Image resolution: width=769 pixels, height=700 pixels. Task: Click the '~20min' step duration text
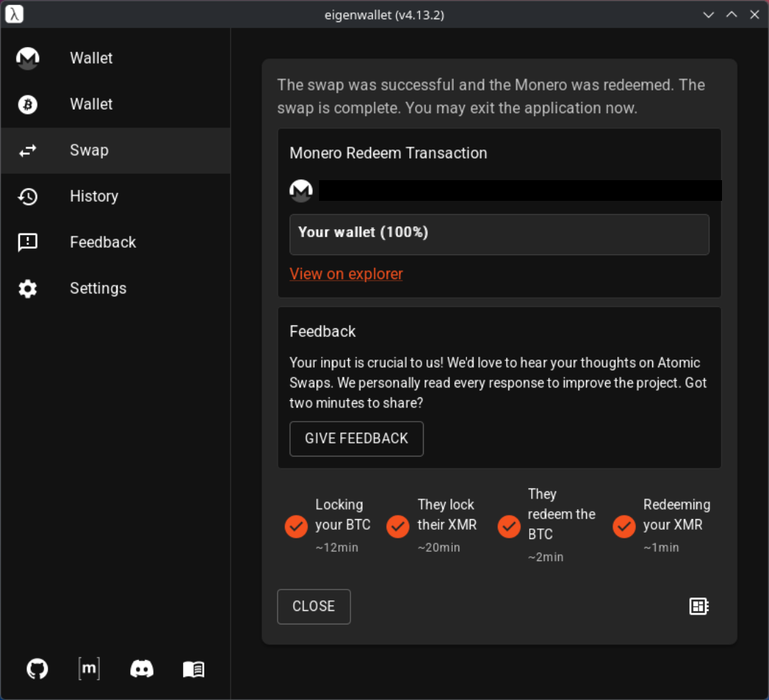tap(439, 548)
